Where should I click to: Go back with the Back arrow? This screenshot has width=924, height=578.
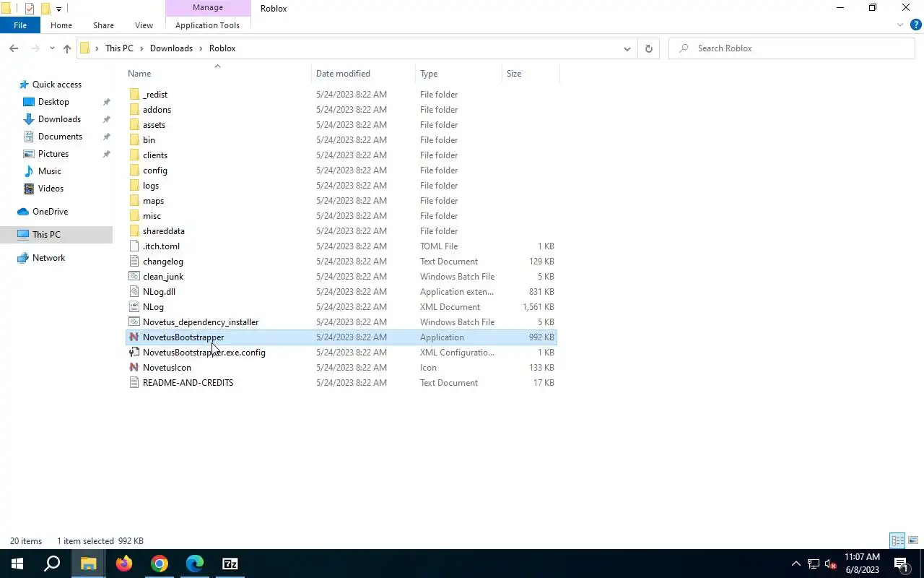(x=14, y=48)
